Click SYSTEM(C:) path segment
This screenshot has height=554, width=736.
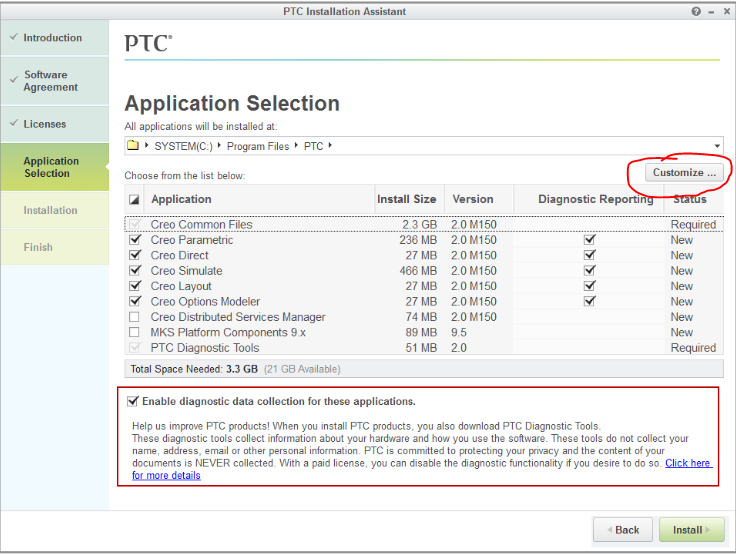coord(184,146)
